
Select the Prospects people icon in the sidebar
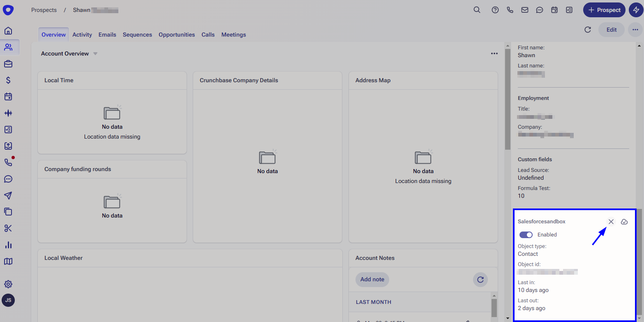(8, 47)
